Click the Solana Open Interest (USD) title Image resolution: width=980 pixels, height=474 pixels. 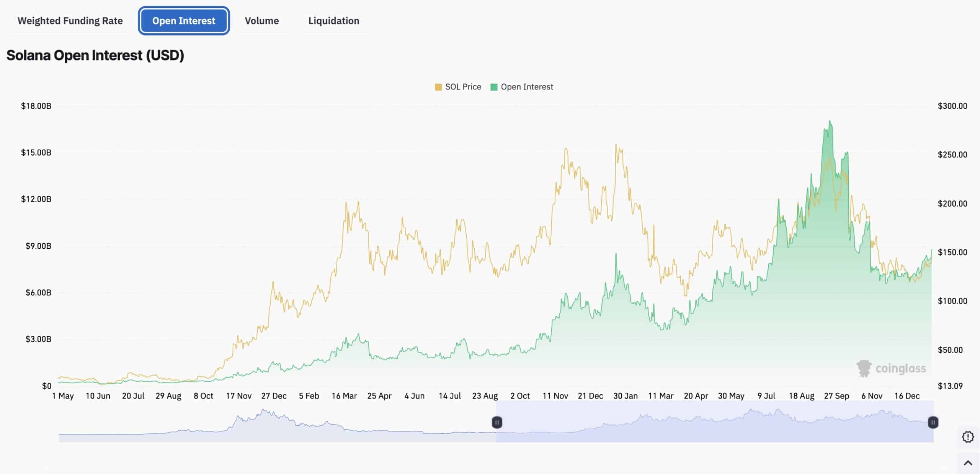95,55
